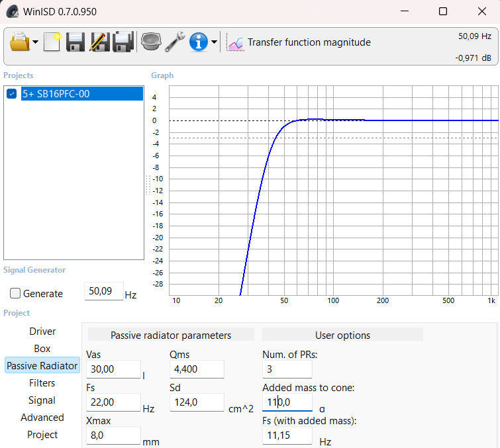Click the -0,971 dB readout
This screenshot has width=500, height=448.
(473, 58)
